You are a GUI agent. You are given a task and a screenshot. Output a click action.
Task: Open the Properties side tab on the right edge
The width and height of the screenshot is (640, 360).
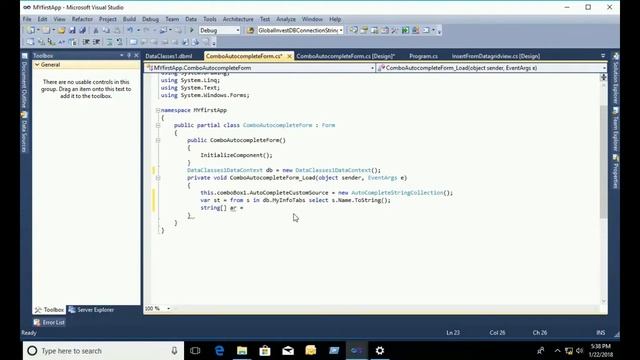(616, 172)
